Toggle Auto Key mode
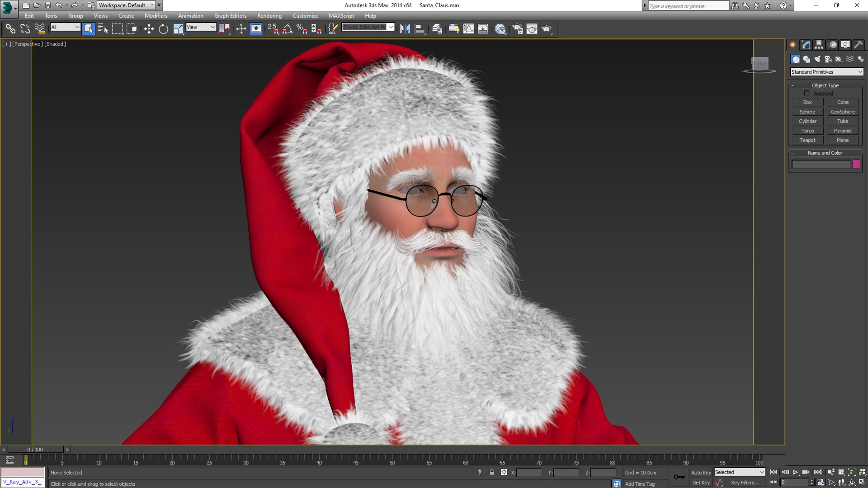 pyautogui.click(x=701, y=472)
